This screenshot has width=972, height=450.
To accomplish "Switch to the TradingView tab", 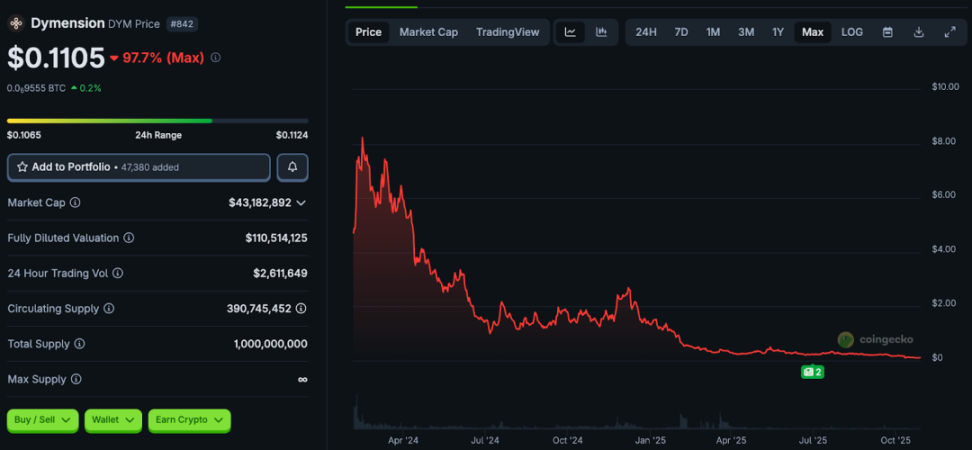I will 507,32.
